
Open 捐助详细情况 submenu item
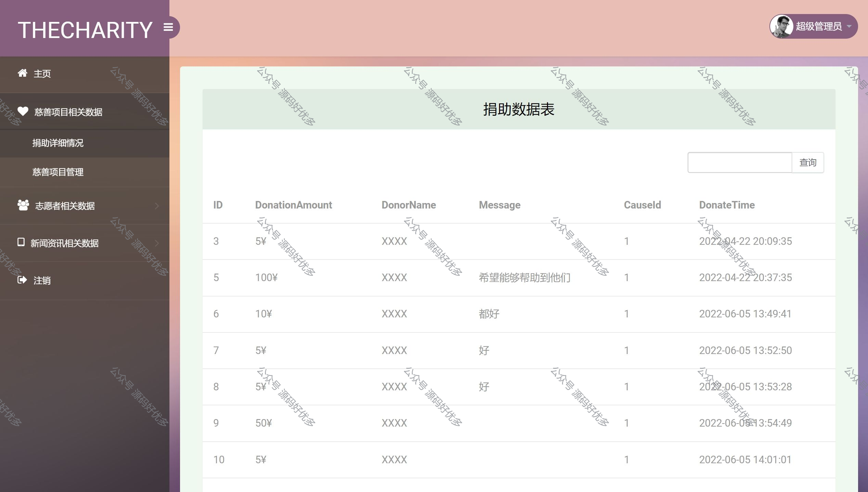(x=58, y=143)
